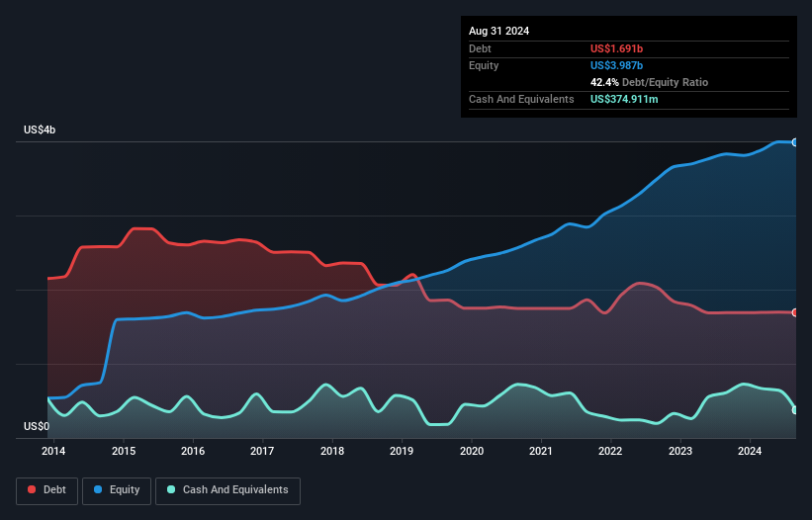Toggle the Equity series legend button
Viewport: 812px width, 520px height.
[x=117, y=490]
